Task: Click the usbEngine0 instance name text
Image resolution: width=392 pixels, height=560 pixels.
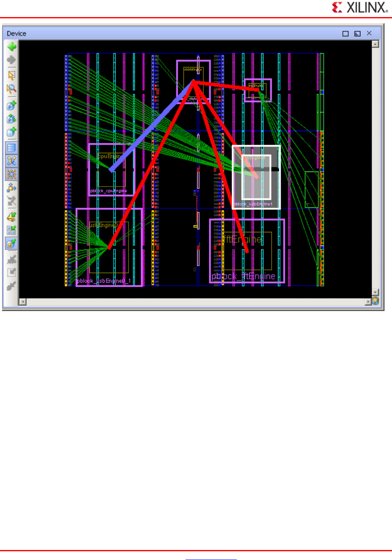Action: (x=104, y=225)
